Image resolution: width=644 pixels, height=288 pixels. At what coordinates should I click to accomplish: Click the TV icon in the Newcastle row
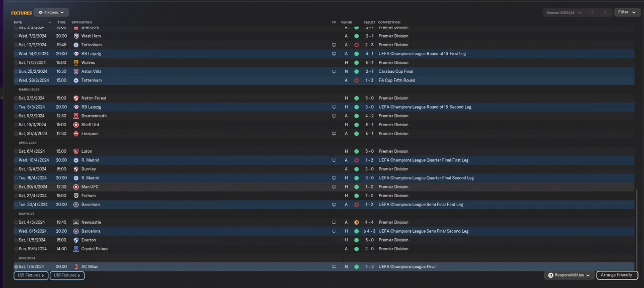[334, 222]
